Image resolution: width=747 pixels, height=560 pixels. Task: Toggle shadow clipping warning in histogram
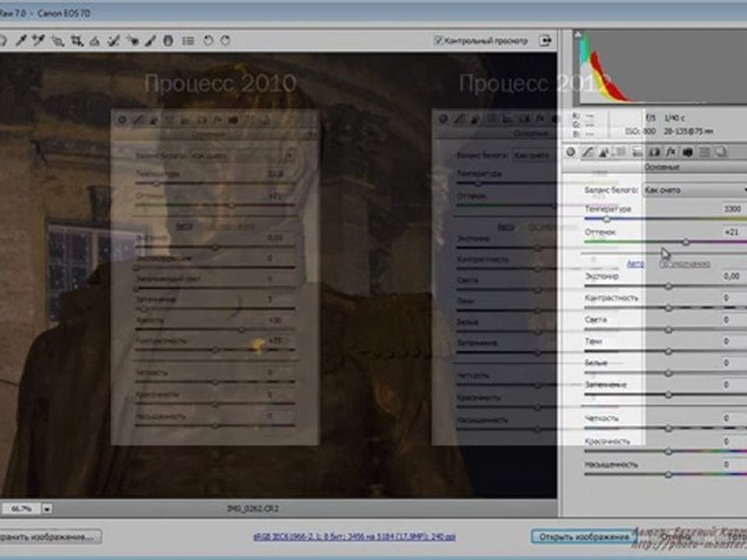578,35
